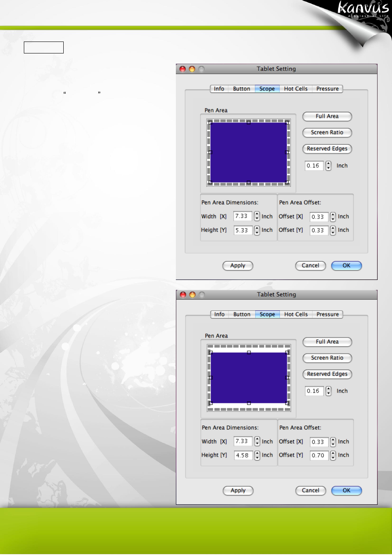Open Pressure tab in upper Tablet Setting window
This screenshot has height=555, width=392.
click(327, 89)
